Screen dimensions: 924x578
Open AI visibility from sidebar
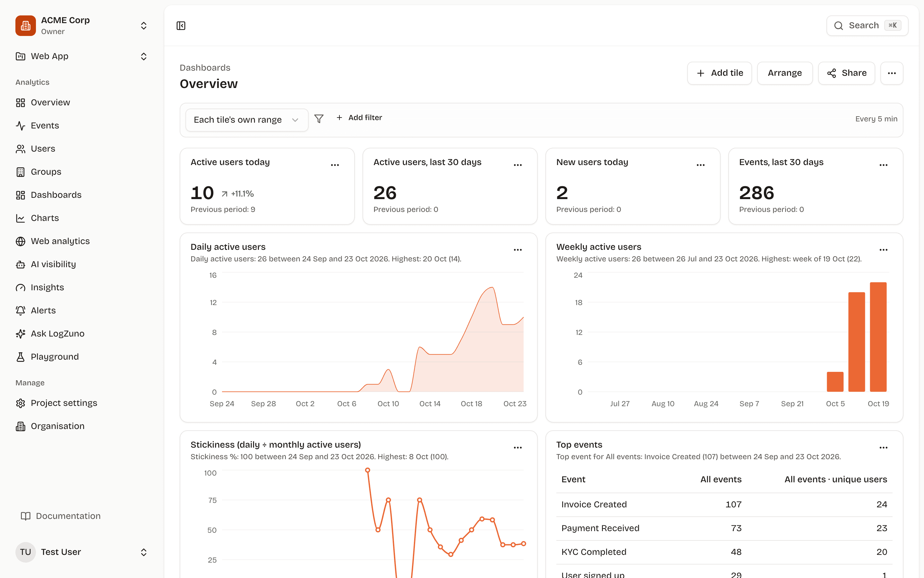click(x=46, y=264)
